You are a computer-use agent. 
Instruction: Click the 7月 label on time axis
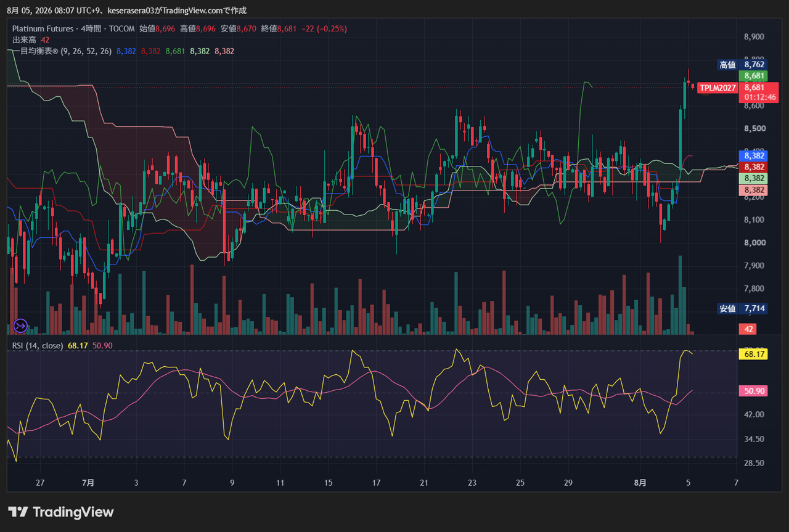(x=88, y=483)
